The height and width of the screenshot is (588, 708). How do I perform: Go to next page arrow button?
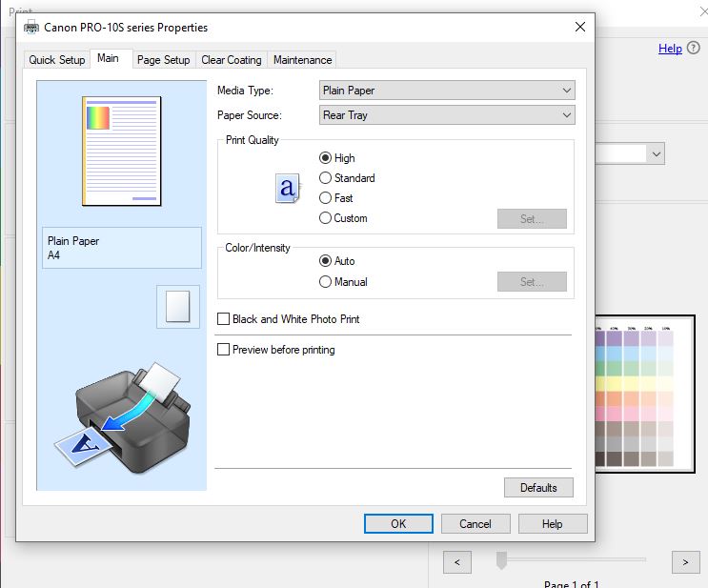pos(685,562)
